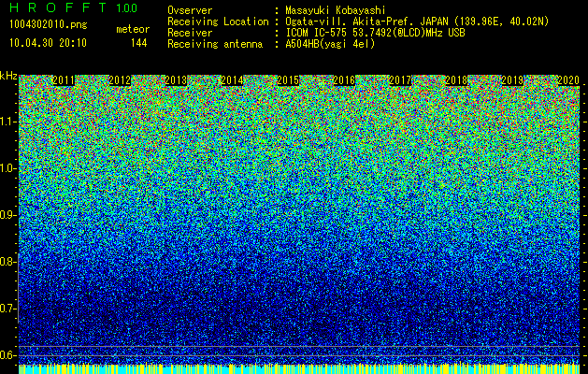Click the Receiver label

click(x=190, y=33)
